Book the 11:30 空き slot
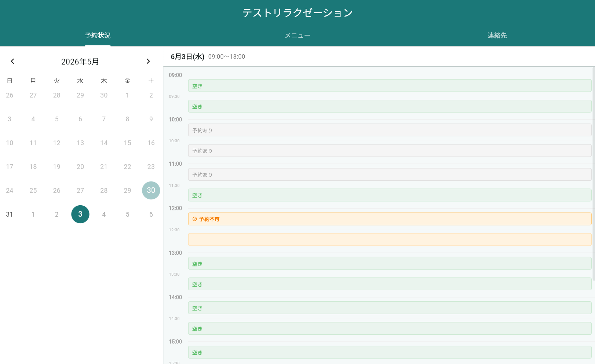595x364 pixels. tap(390, 195)
